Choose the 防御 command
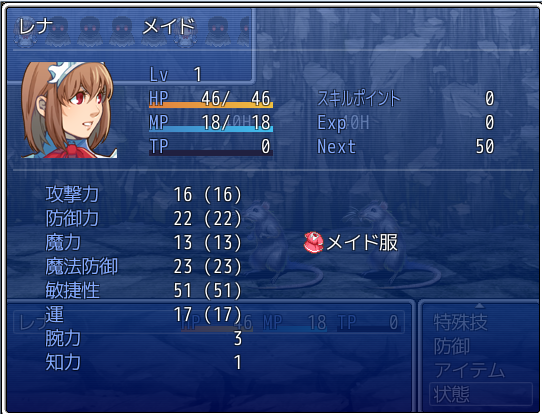Screen dimensions: 542x414 [x=451, y=346]
